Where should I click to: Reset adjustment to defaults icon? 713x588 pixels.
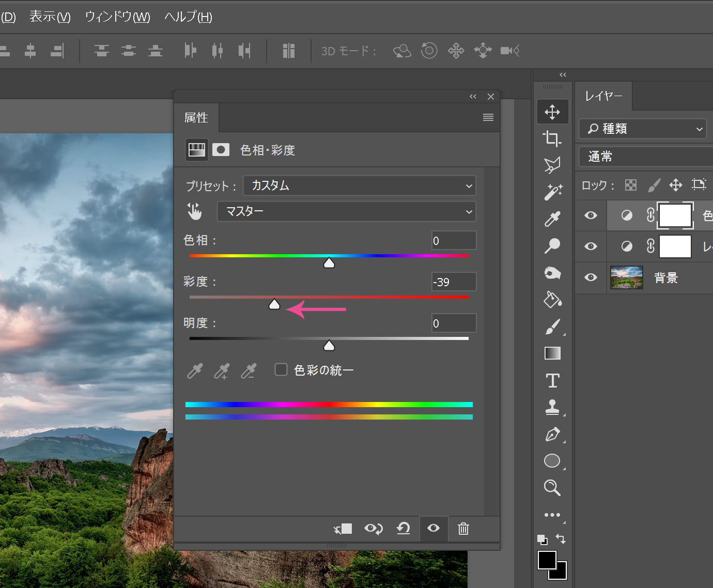[403, 529]
